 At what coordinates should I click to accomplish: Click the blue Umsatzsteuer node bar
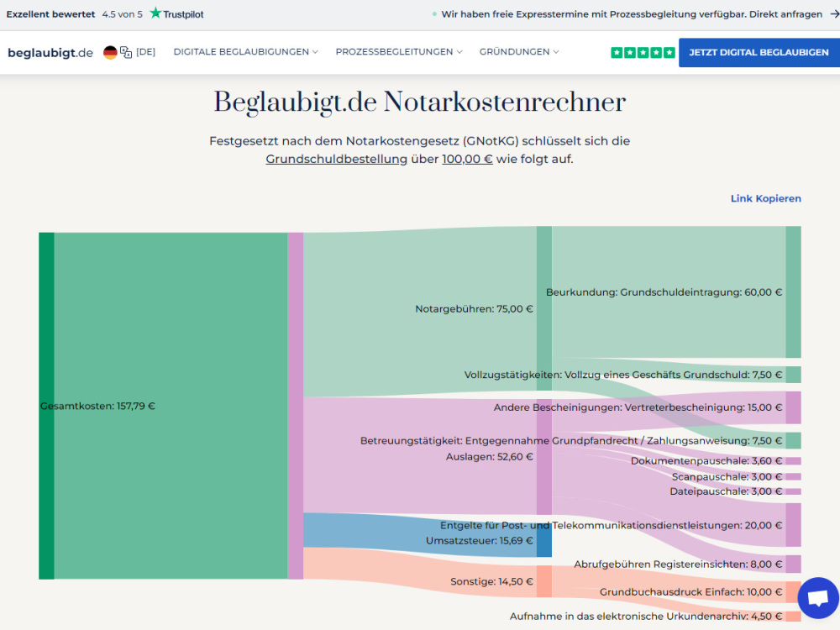544,540
